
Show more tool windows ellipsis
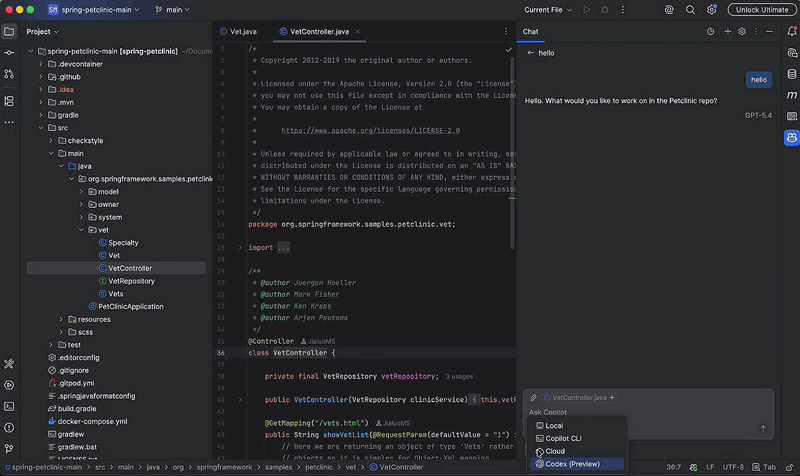9,122
